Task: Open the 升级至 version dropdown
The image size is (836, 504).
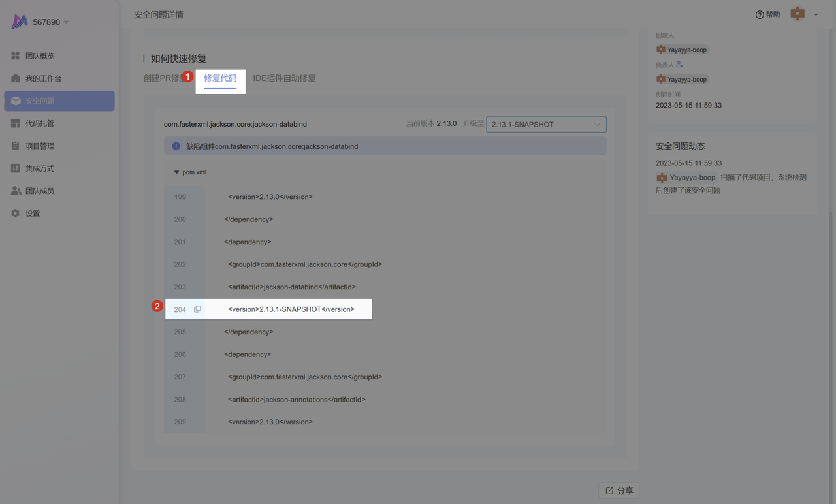Action: (x=546, y=124)
